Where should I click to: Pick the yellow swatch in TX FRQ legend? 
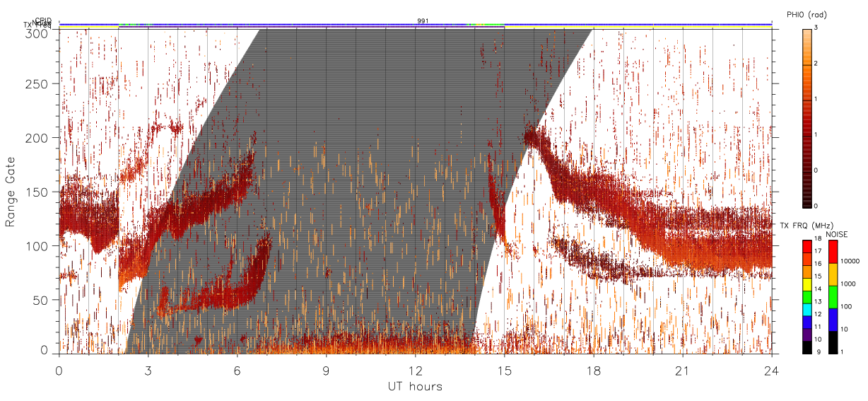point(807,285)
